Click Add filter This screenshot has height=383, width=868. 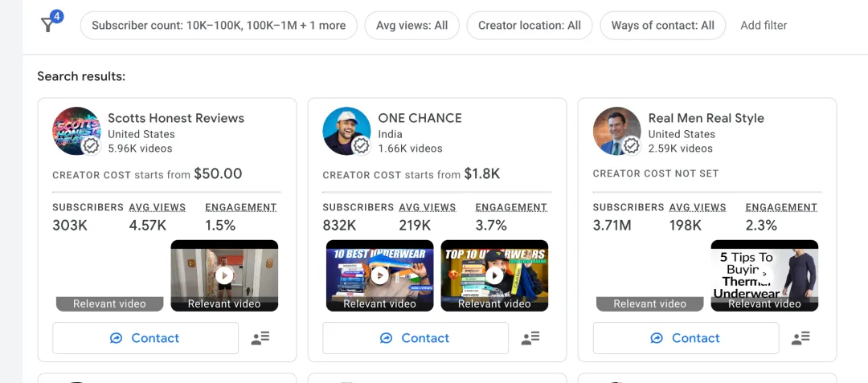coord(764,25)
